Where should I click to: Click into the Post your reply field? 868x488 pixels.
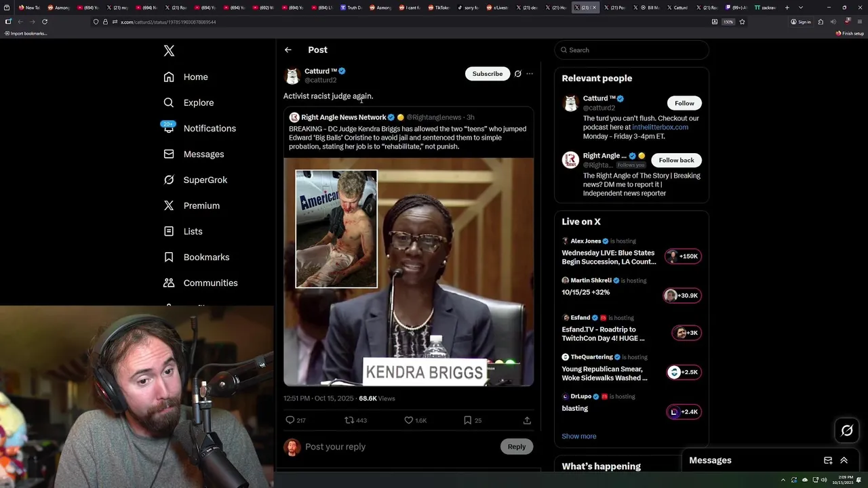pyautogui.click(x=400, y=447)
